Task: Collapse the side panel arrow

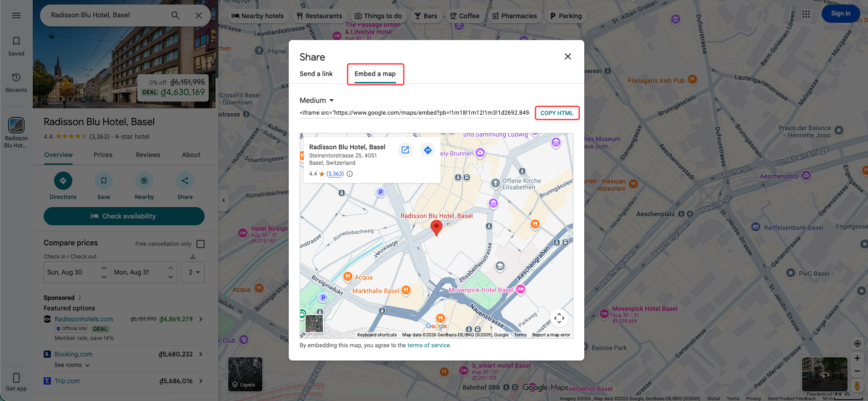Action: (223, 200)
